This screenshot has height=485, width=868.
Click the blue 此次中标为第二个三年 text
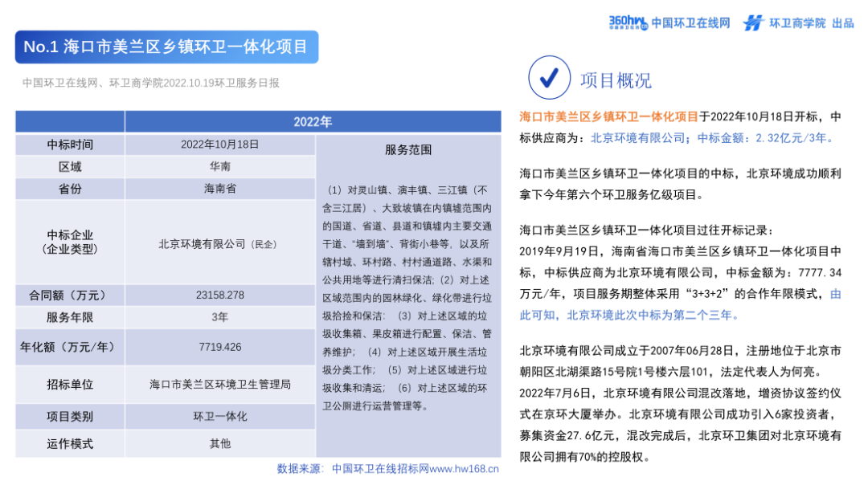coord(653,316)
